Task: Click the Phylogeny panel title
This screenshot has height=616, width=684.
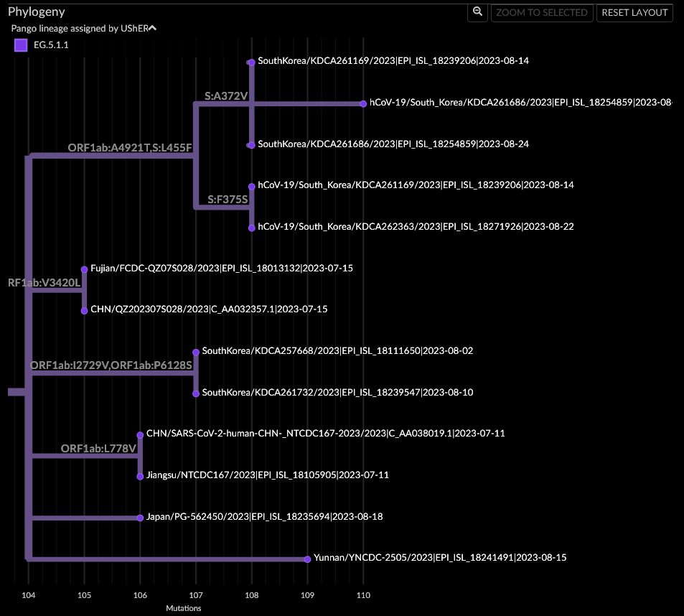Action: [37, 11]
